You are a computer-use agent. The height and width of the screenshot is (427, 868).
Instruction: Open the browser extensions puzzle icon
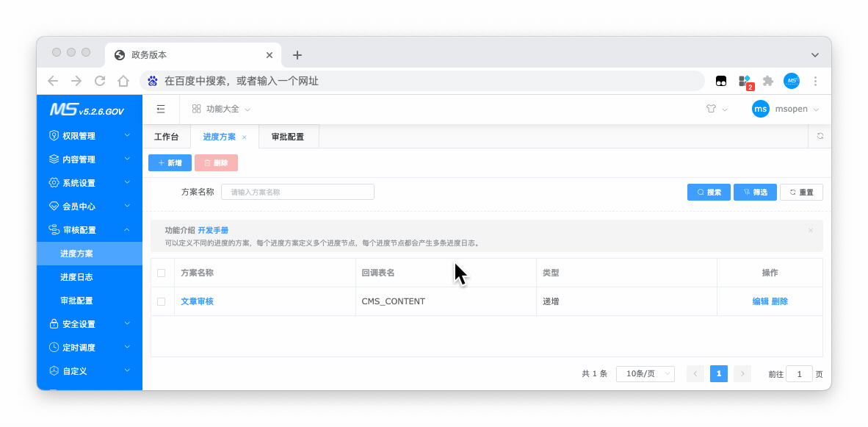[768, 81]
